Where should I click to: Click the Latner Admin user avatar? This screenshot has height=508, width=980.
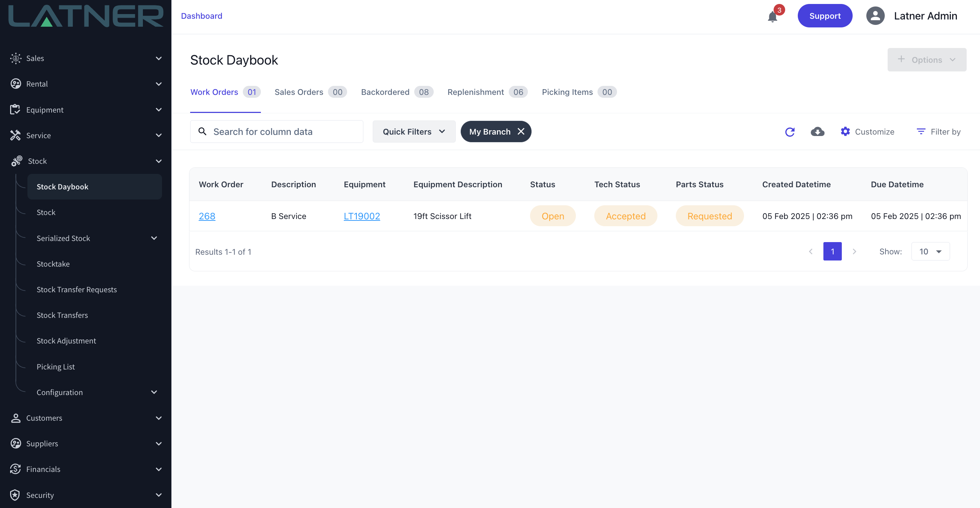tap(875, 16)
